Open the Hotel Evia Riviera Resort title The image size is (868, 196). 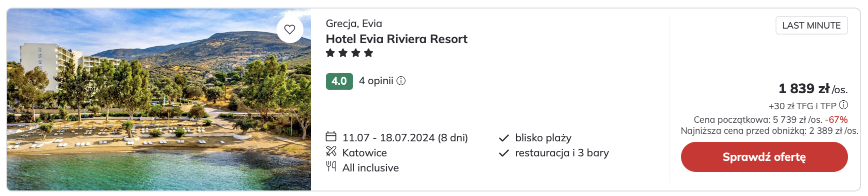396,39
